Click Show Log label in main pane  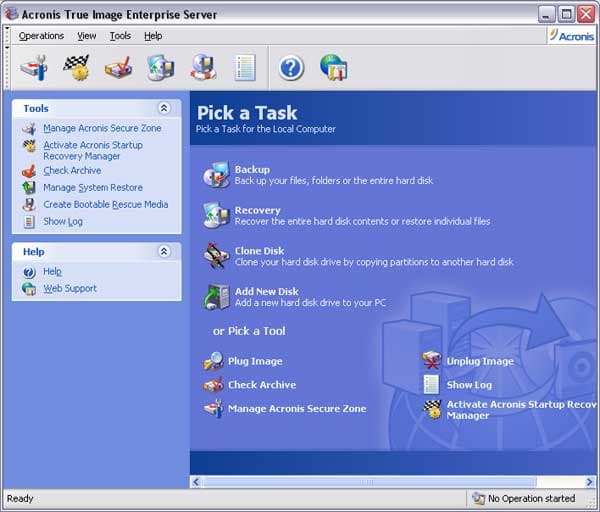pyautogui.click(x=470, y=385)
